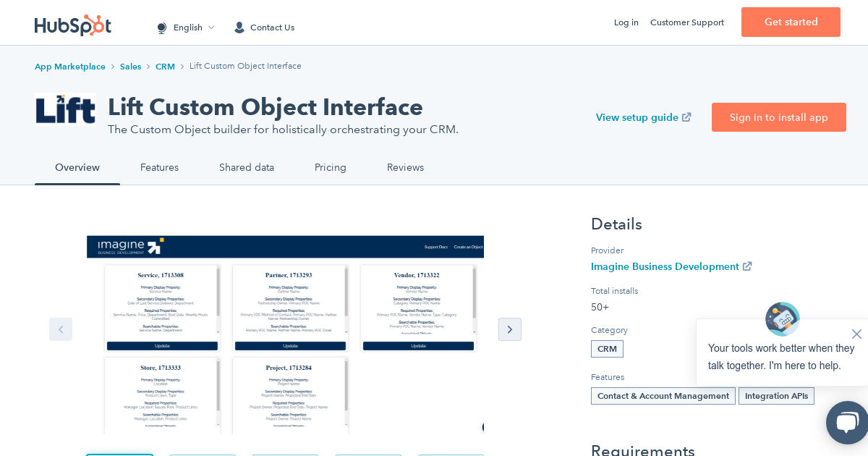Click the globe language icon in the header
868x456 pixels.
(162, 28)
